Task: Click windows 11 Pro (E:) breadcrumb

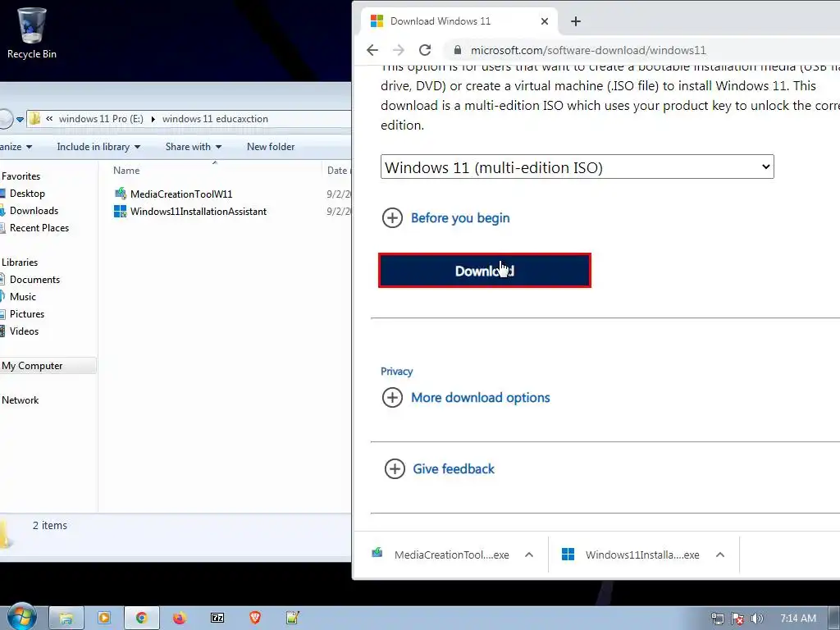Action: (101, 118)
